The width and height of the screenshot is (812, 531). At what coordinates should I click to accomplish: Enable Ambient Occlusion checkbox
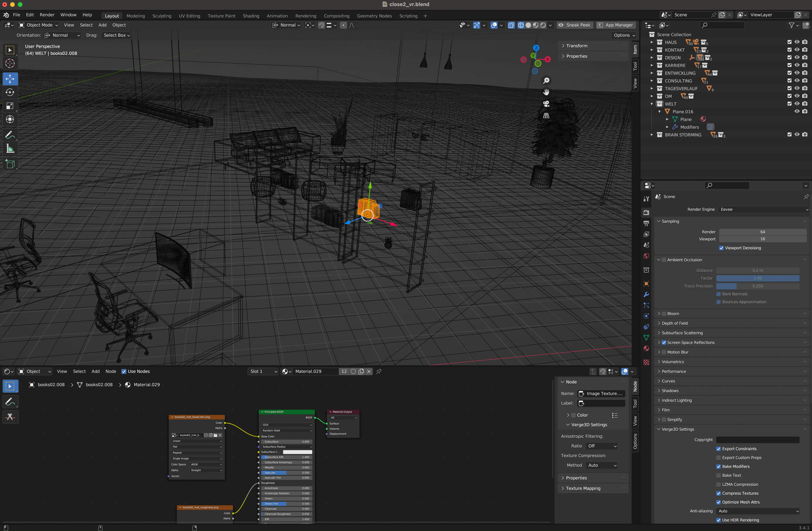coord(664,260)
